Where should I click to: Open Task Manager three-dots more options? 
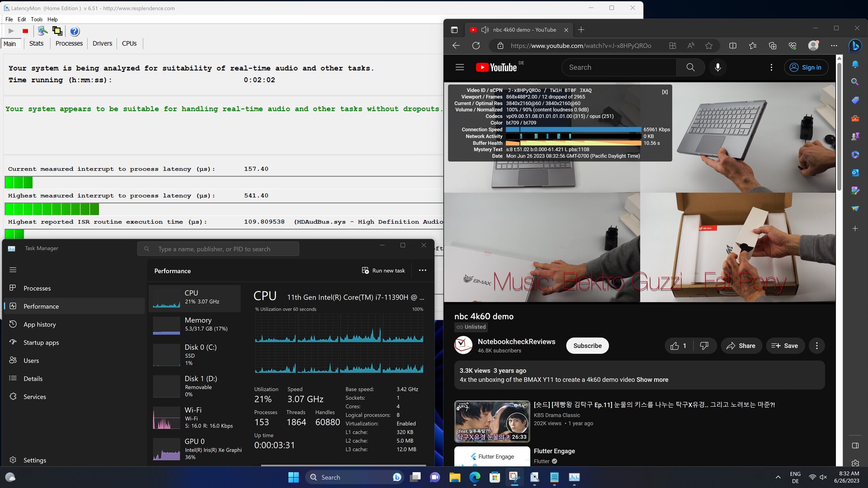point(422,270)
